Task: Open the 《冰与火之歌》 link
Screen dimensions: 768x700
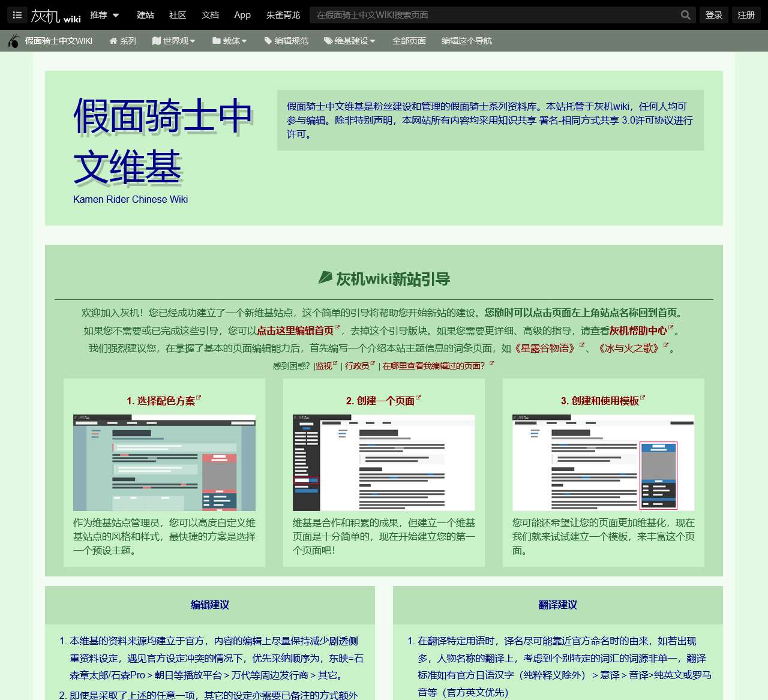Action: click(x=629, y=348)
